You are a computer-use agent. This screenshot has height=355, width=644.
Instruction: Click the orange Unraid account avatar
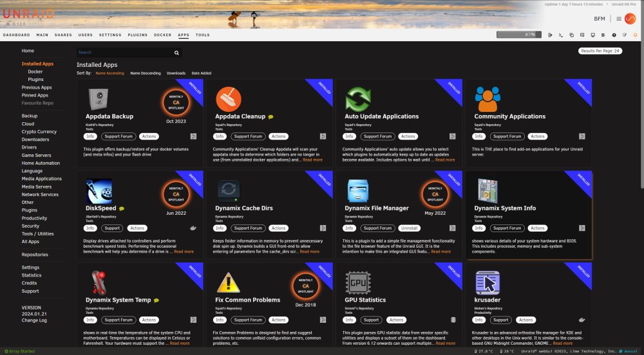(x=630, y=19)
